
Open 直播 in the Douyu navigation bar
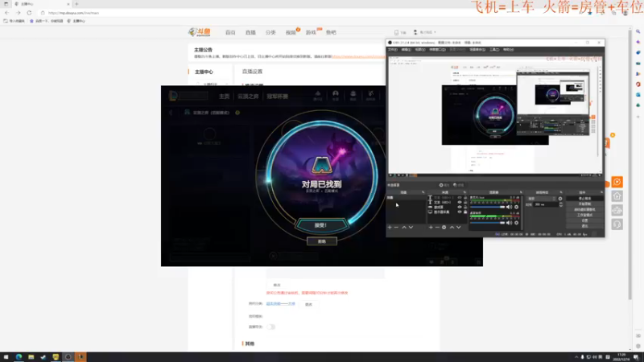(250, 32)
